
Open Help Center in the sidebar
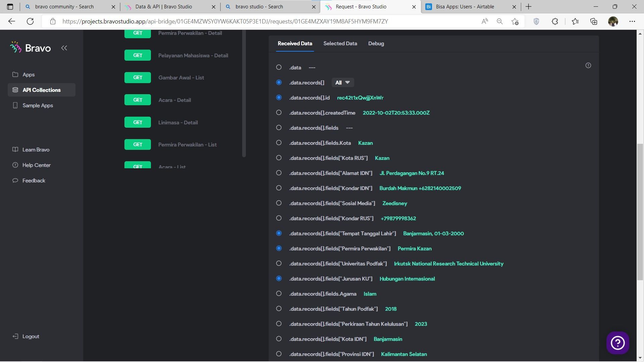tap(36, 165)
